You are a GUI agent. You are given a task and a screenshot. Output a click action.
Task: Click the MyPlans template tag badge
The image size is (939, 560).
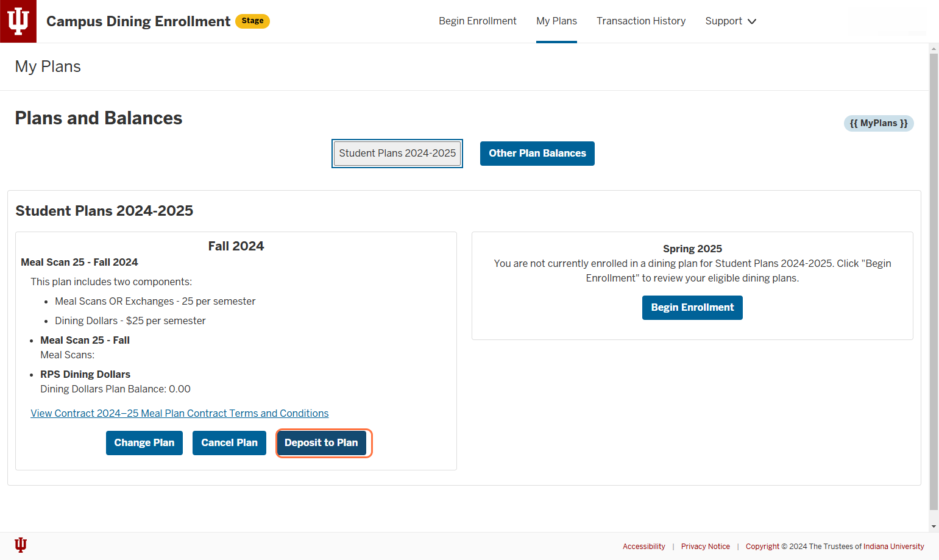[879, 123]
